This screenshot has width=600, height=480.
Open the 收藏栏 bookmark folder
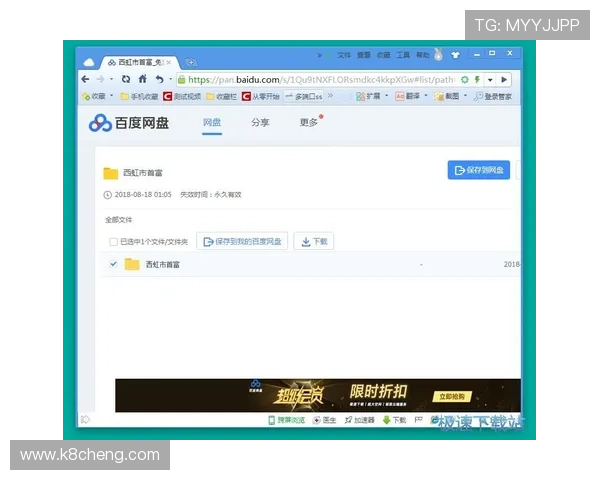tap(222, 96)
